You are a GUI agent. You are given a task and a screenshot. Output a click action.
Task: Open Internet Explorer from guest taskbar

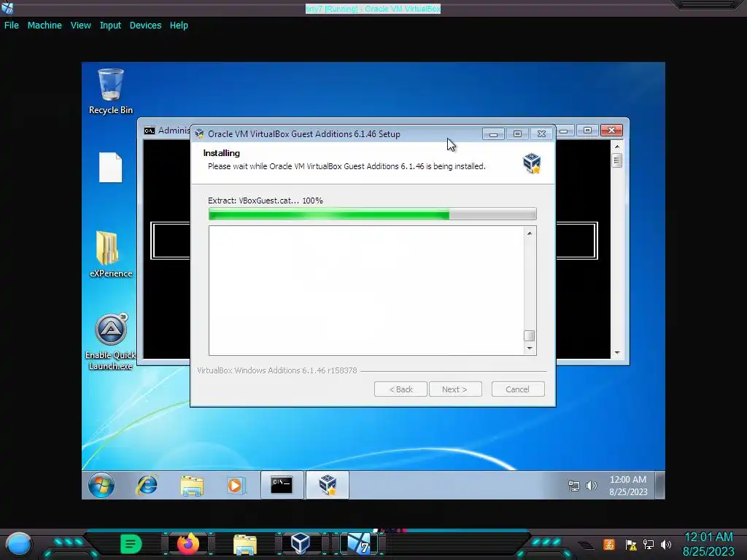(x=147, y=485)
